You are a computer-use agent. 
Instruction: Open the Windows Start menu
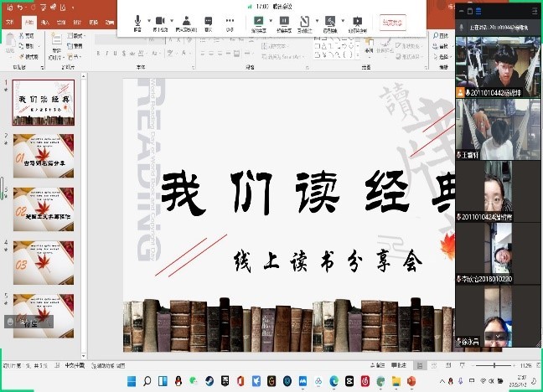[x=132, y=381]
